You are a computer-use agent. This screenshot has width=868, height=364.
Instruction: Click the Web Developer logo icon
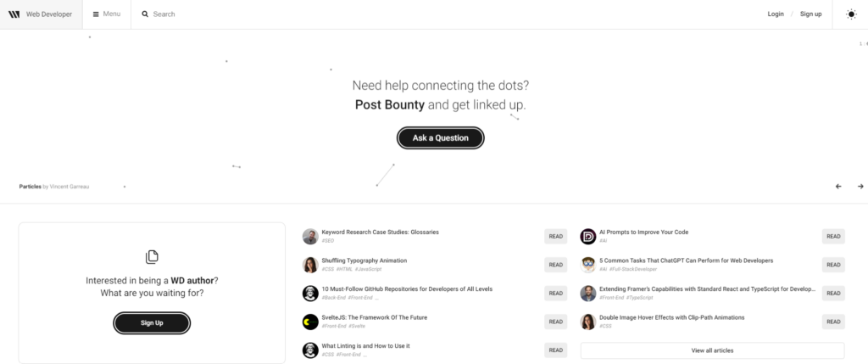click(x=14, y=14)
